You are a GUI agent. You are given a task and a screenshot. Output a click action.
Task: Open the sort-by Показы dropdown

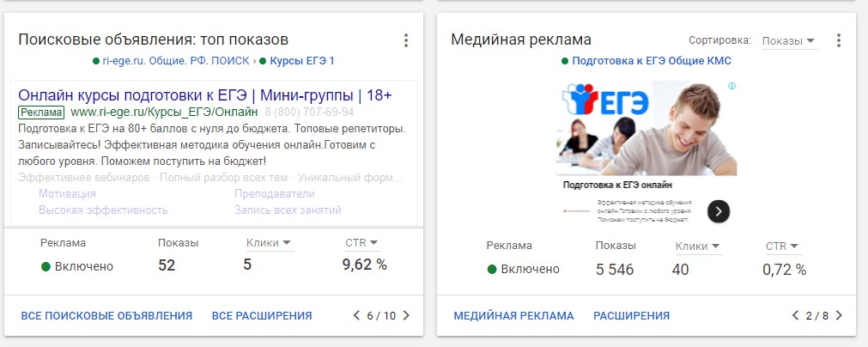(789, 40)
